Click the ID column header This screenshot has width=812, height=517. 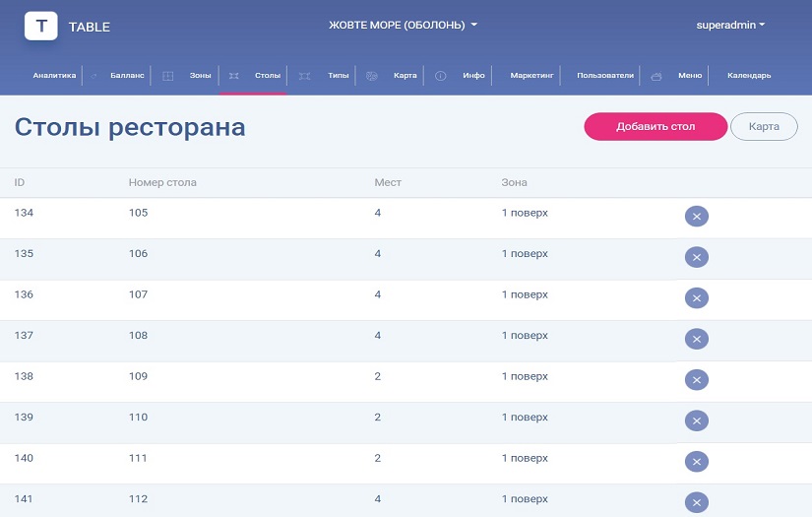click(19, 182)
